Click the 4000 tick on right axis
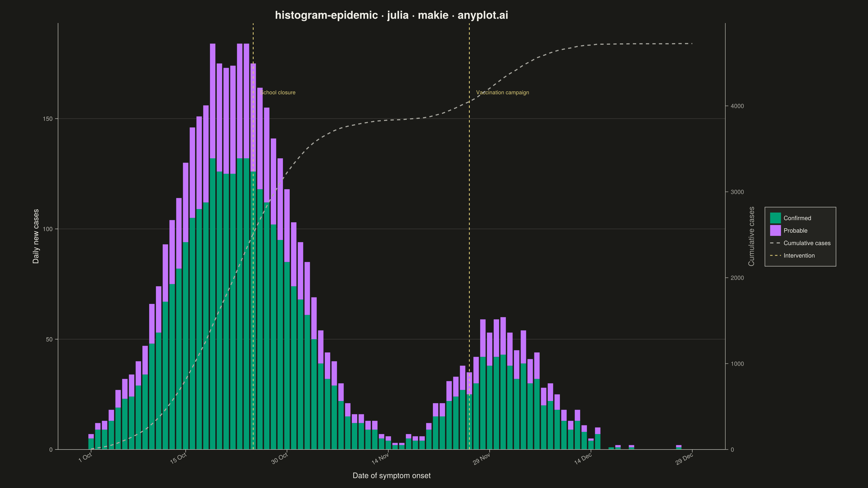Screen dimensions: 868x488 point(737,106)
